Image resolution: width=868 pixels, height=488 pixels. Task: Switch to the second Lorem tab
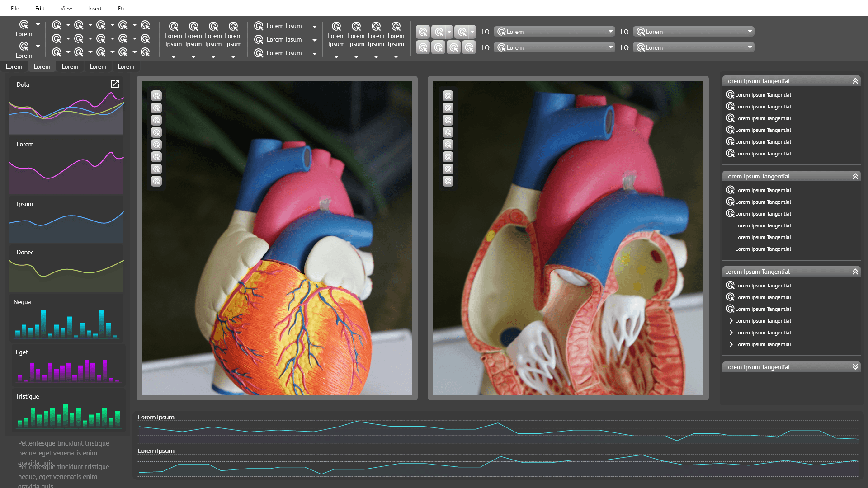[x=42, y=66]
